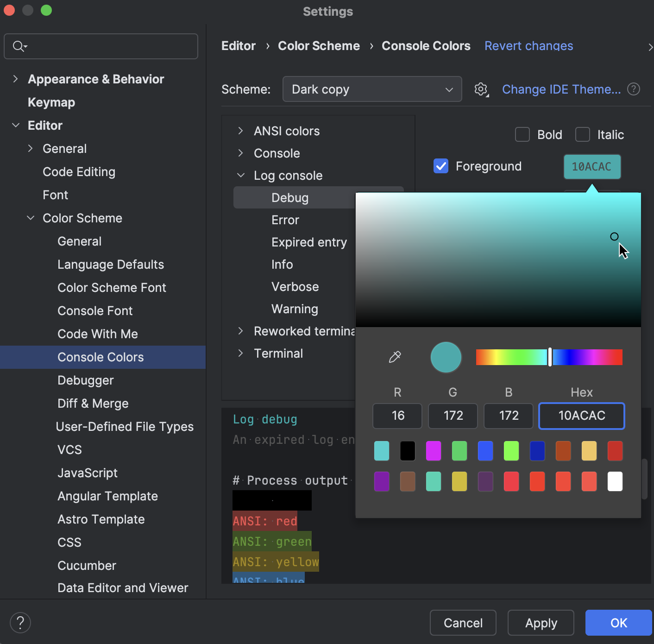Open help via bottom-left question mark icon
This screenshot has height=644, width=654.
pyautogui.click(x=20, y=623)
